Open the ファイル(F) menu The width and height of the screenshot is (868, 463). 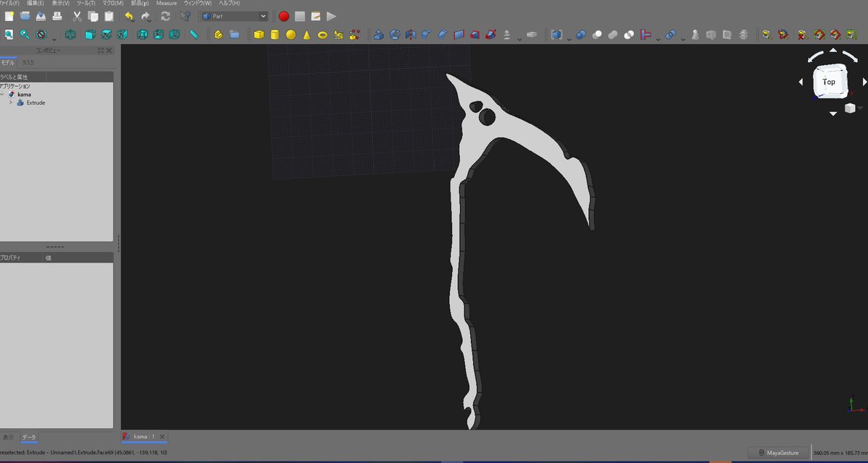(x=9, y=3)
